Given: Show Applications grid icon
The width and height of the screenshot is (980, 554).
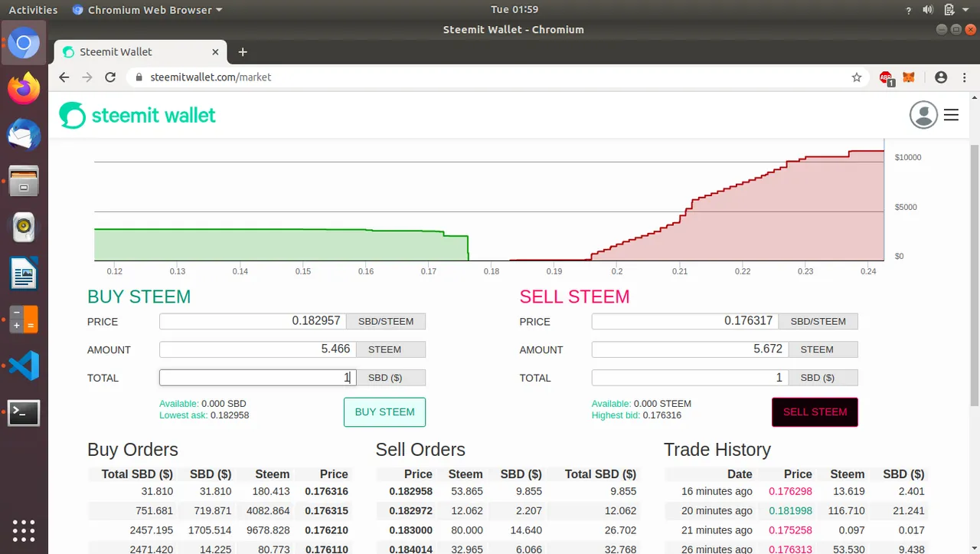Looking at the screenshot, I should click(24, 530).
